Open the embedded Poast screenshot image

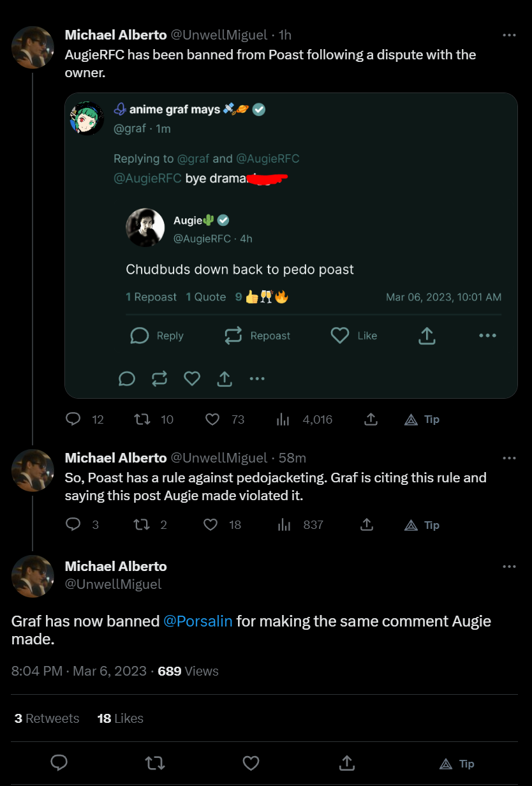(291, 246)
